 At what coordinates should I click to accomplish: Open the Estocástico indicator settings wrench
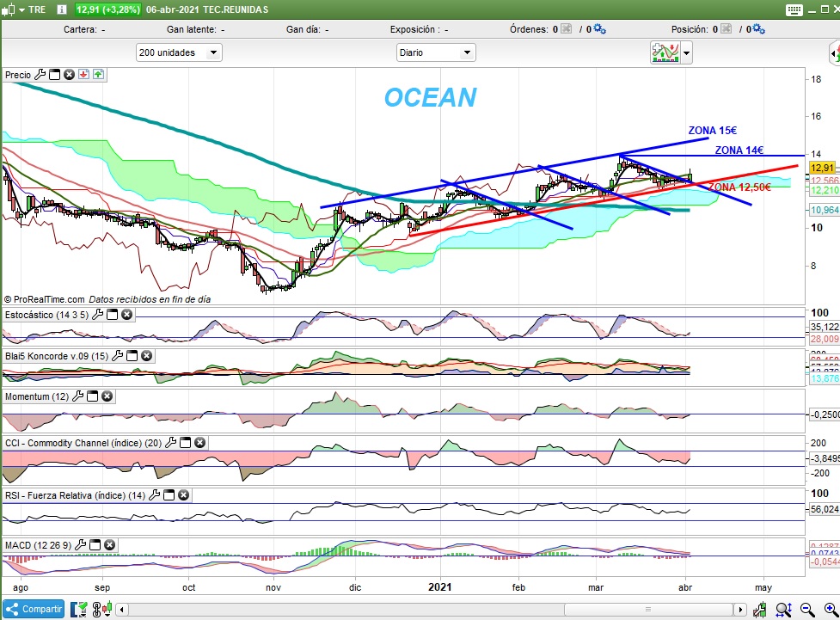(x=97, y=315)
